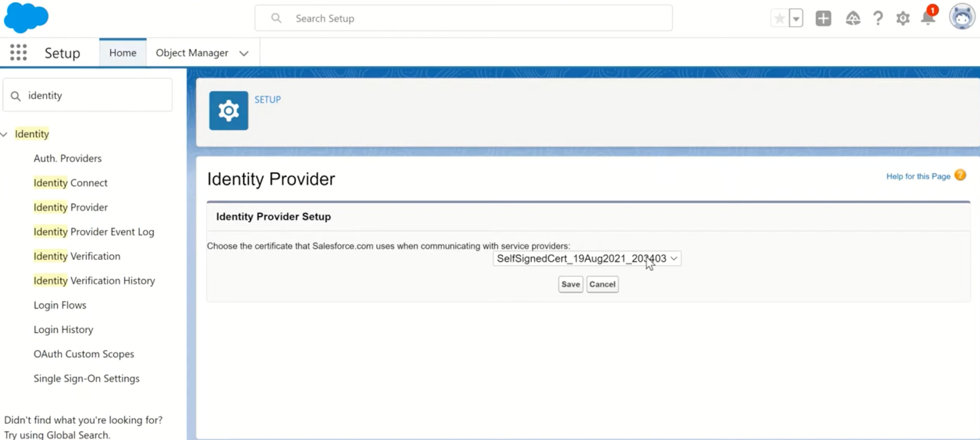Viewport: 980px width, 440px height.
Task: Click the Setup app name label
Action: click(x=62, y=53)
